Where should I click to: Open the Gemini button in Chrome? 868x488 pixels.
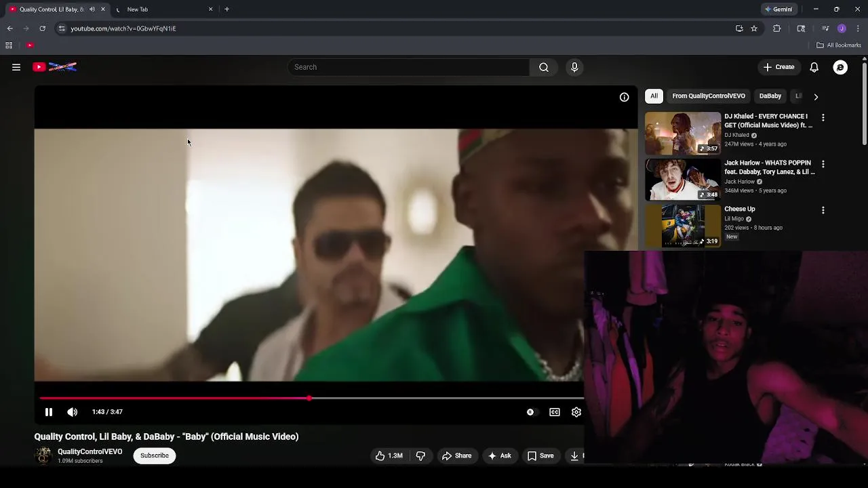pyautogui.click(x=778, y=9)
